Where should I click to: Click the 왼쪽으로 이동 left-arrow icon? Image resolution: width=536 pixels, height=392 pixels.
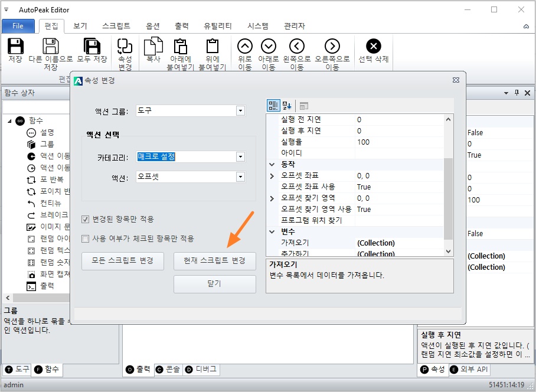point(297,46)
